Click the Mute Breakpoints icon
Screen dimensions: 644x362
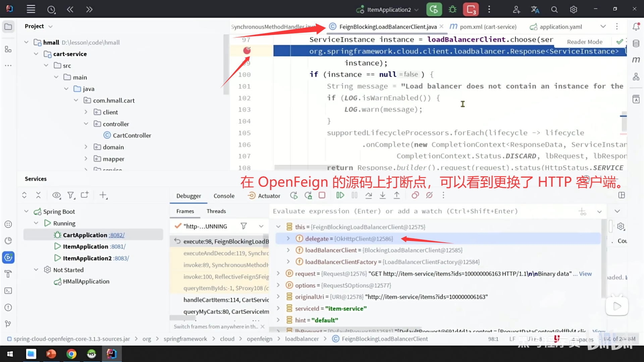click(429, 195)
